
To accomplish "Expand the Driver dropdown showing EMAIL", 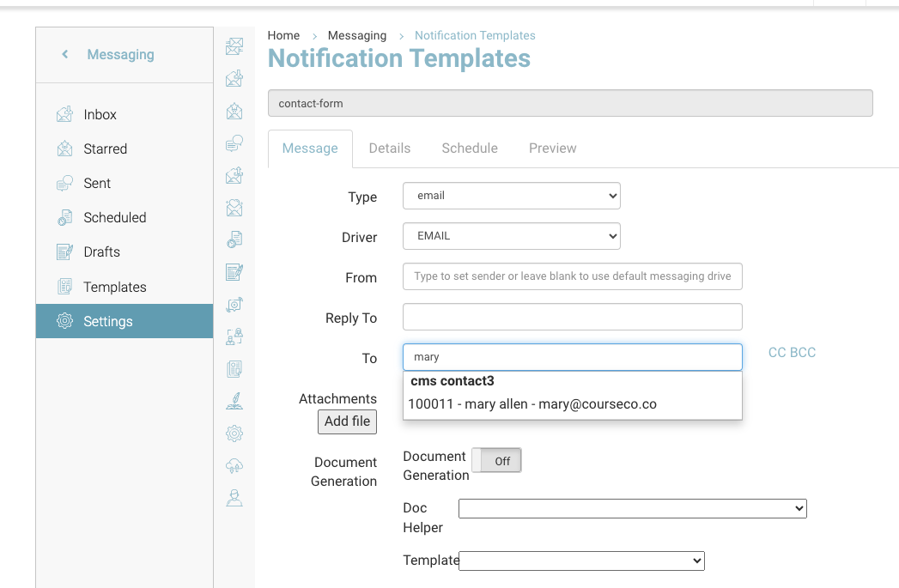I will 511,236.
